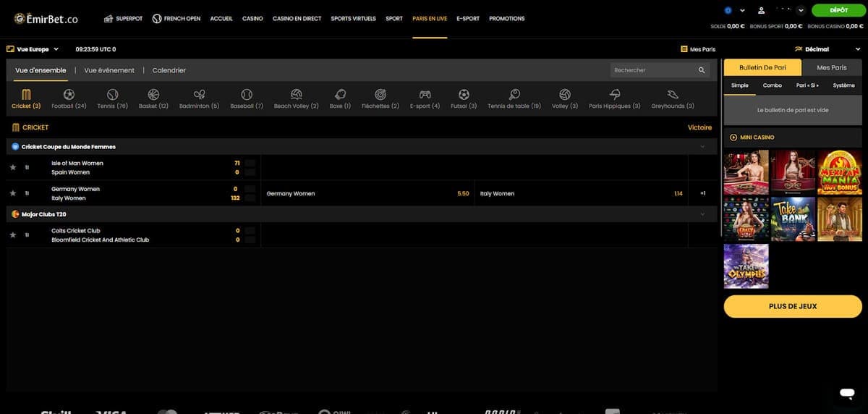
Task: Star the Germany Women vs Italy Women match
Action: tap(13, 193)
